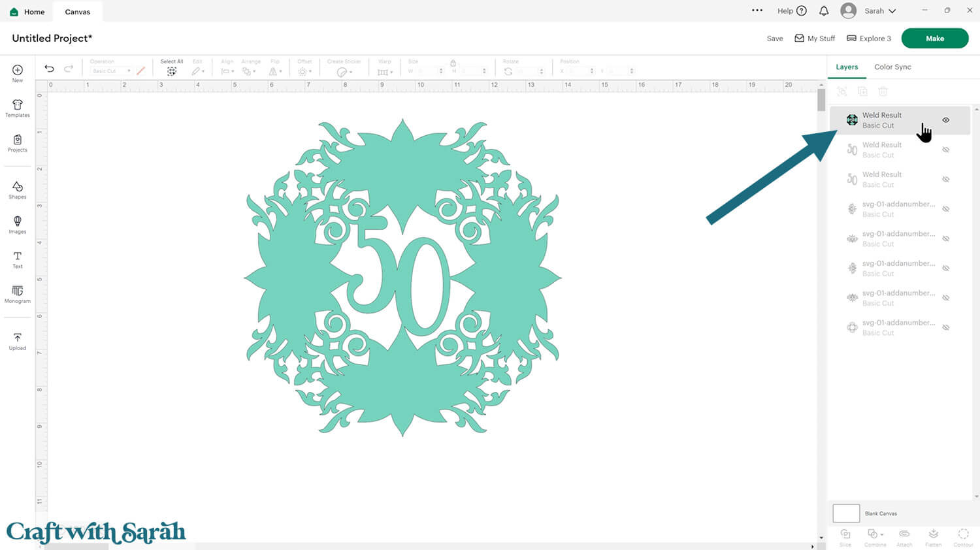Click the canvas vertical scrollbar thumb
This screenshot has width=980, height=550.
(821, 100)
